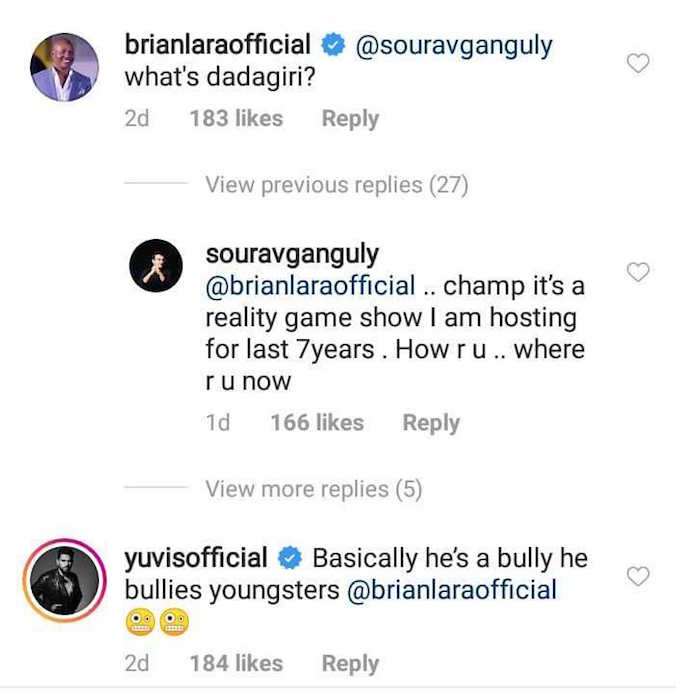Expand View previous replies (27)
The height and width of the screenshot is (700, 676).
point(336,185)
